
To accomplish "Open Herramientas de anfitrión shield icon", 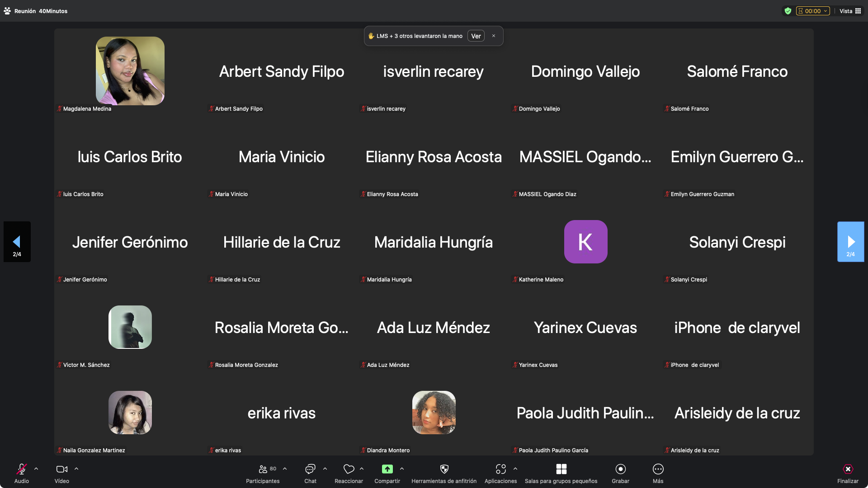I will click(x=444, y=469).
